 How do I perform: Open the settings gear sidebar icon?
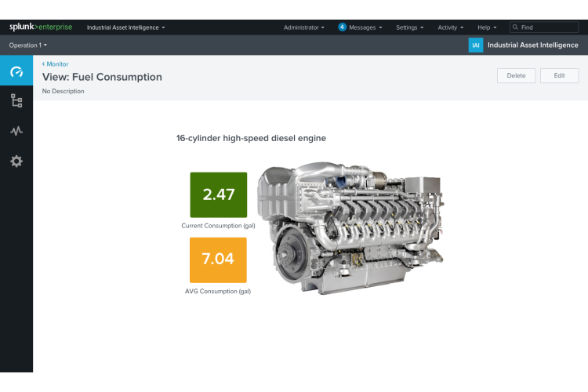[x=16, y=162]
